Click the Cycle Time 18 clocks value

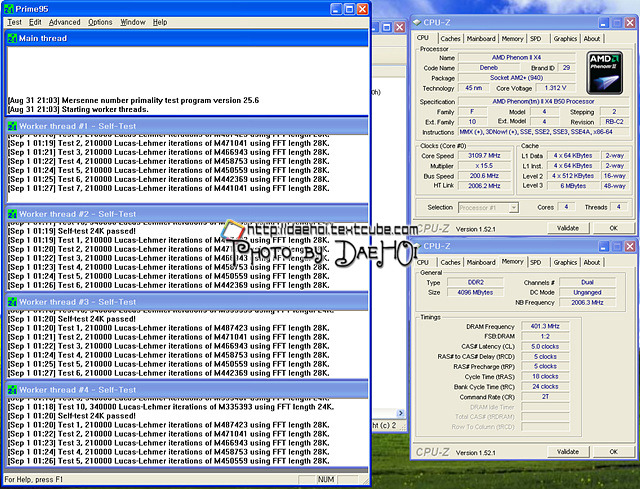pyautogui.click(x=545, y=376)
